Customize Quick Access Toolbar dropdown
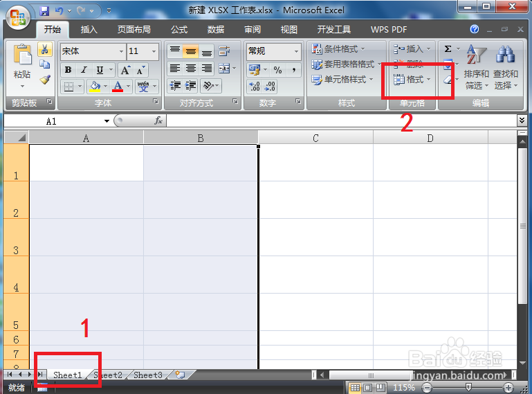This screenshot has height=394, width=532. pos(109,11)
